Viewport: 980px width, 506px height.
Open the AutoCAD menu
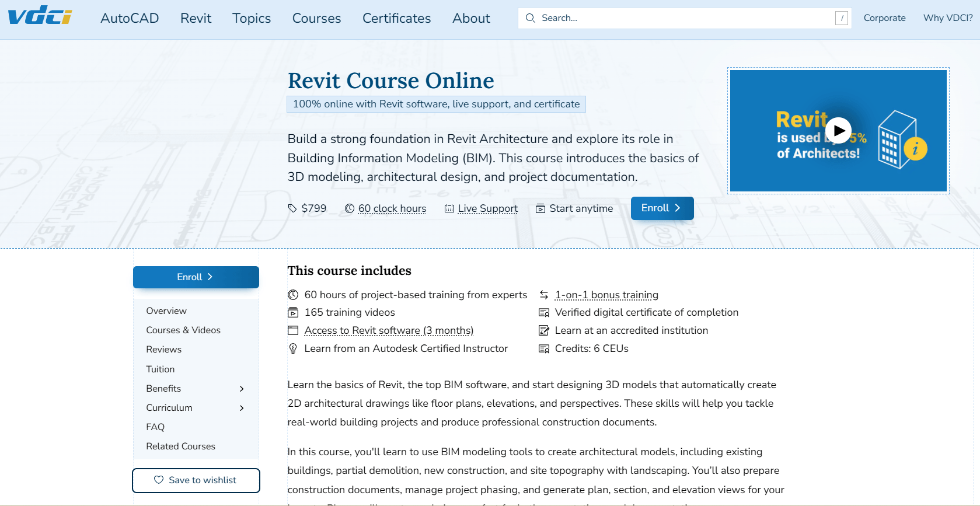point(130,18)
